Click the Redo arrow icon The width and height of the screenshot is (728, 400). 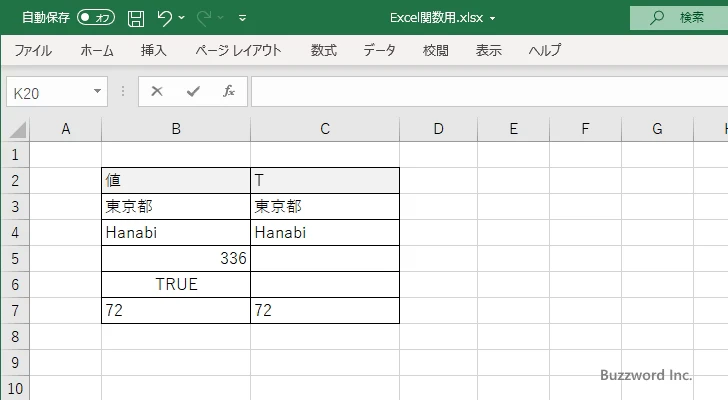tap(203, 18)
